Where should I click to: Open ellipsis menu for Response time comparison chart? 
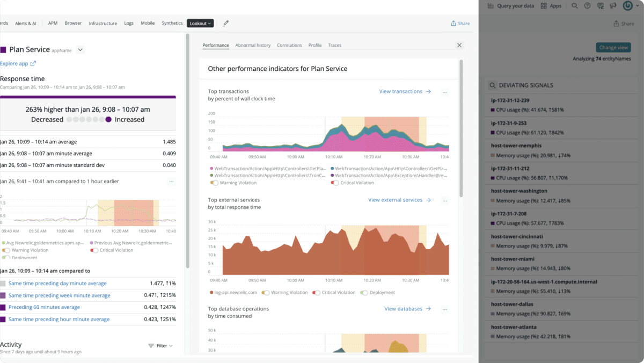(172, 181)
